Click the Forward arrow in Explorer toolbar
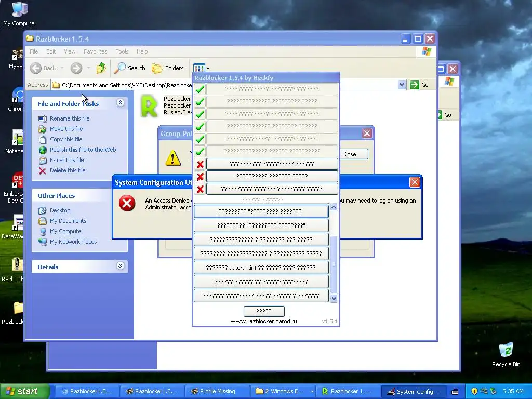Screen dimensions: 532x399 pos(76,68)
